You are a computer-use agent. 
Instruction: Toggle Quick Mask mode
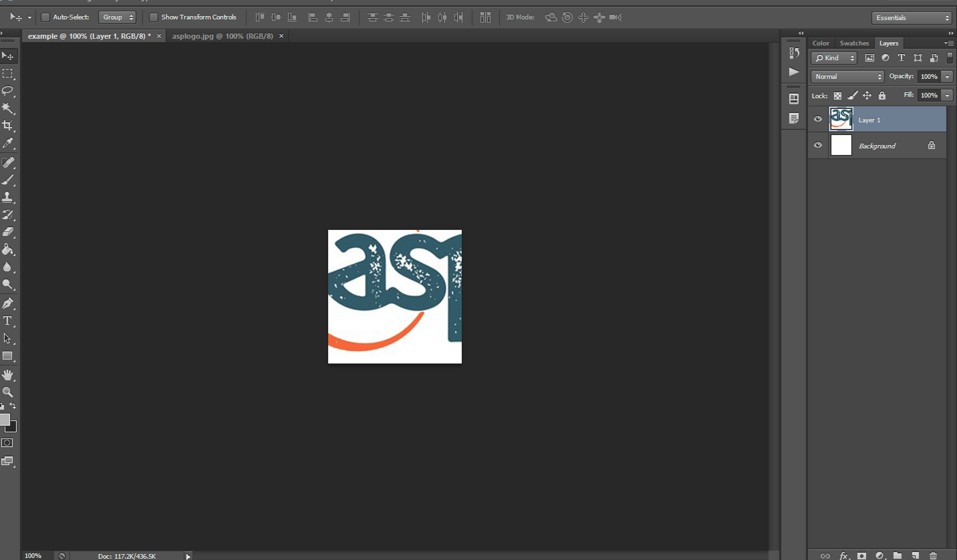[x=7, y=443]
